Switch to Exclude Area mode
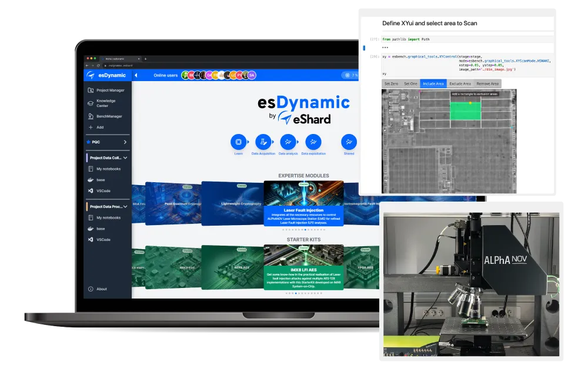The height and width of the screenshot is (372, 588). click(x=460, y=83)
